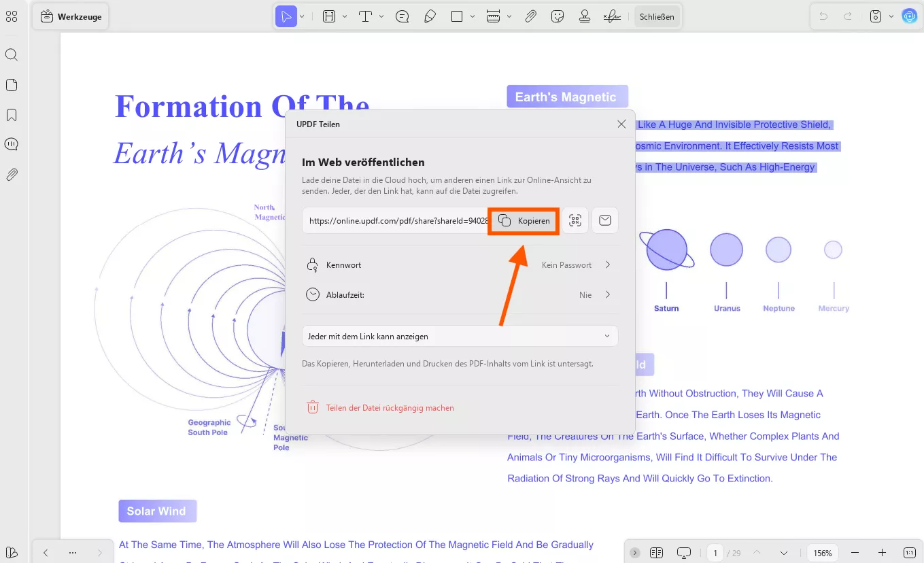Expand the cursor tool options arrow
The width and height of the screenshot is (924, 563).
(x=302, y=16)
